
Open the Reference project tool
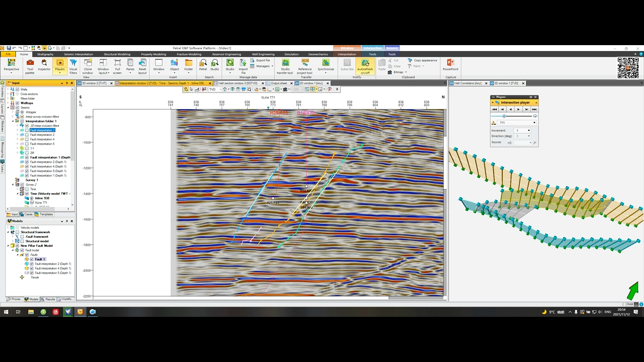point(305,66)
